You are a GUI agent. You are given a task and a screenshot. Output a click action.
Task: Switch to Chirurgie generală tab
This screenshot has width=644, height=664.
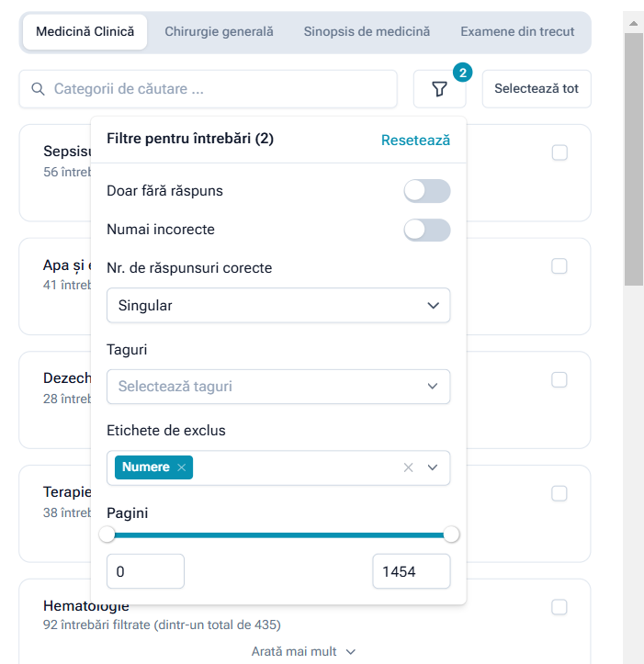[x=219, y=31]
